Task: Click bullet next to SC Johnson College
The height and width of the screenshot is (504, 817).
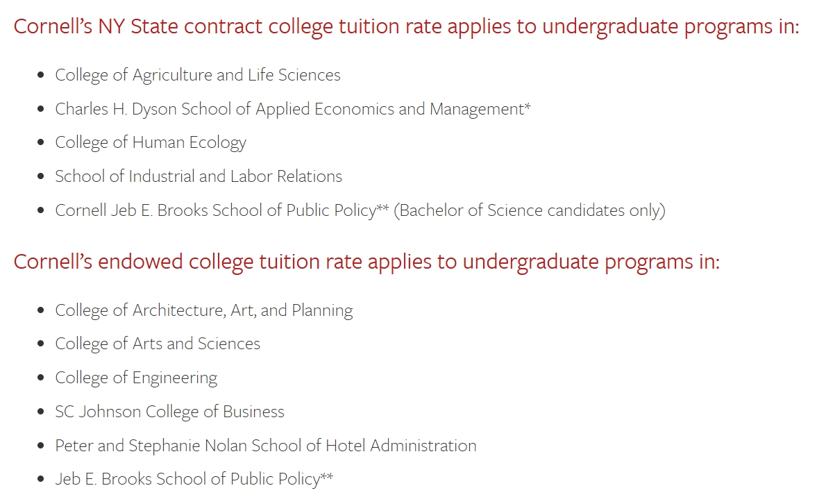Action: 41,411
